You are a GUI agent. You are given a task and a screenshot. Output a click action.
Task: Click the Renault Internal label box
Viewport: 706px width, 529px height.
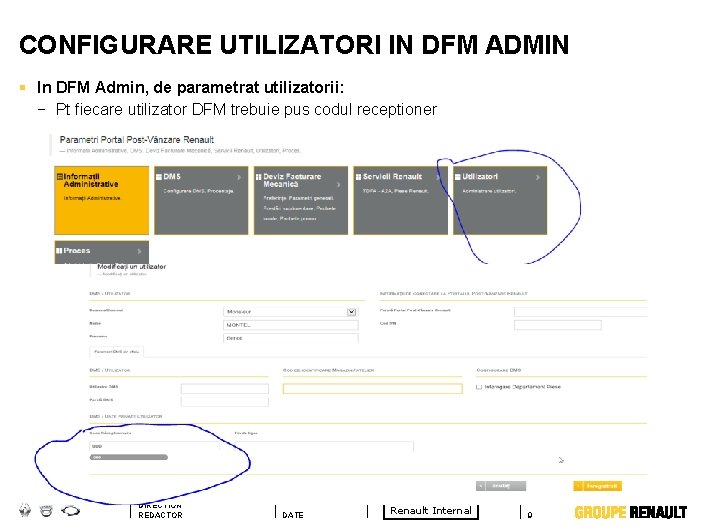pyautogui.click(x=431, y=511)
